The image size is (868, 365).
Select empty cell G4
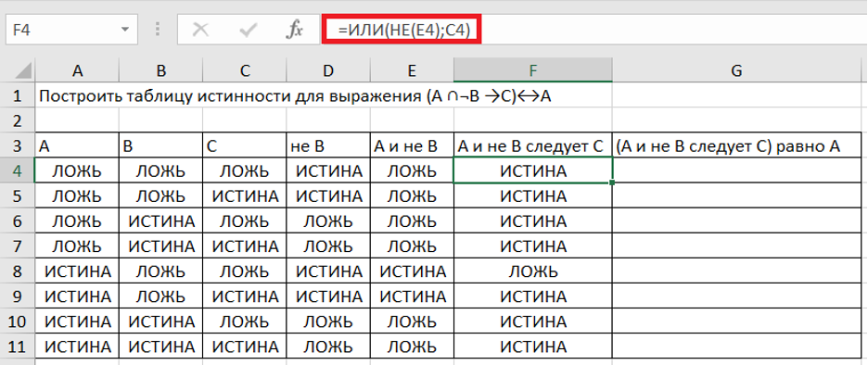[737, 170]
